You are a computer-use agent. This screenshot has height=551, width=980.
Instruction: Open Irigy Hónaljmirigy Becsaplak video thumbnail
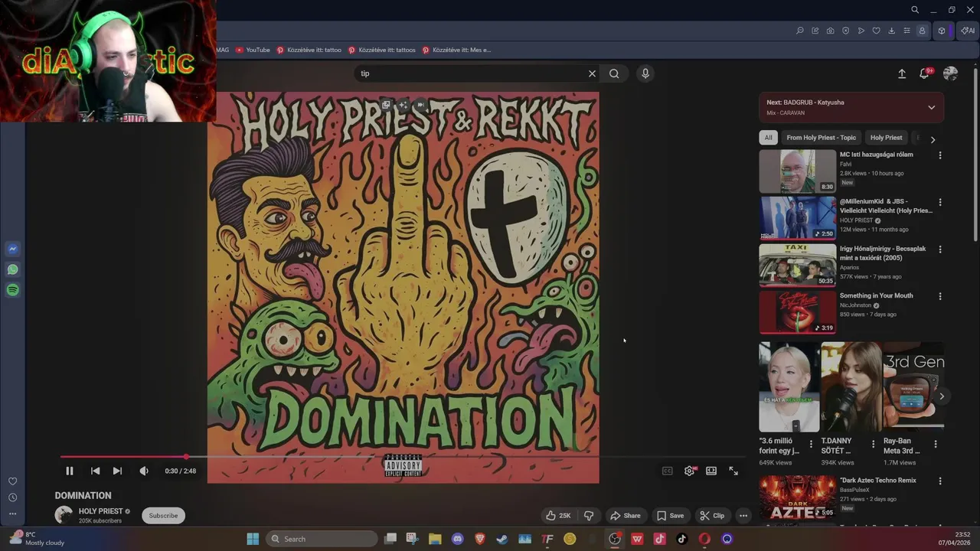tap(797, 265)
